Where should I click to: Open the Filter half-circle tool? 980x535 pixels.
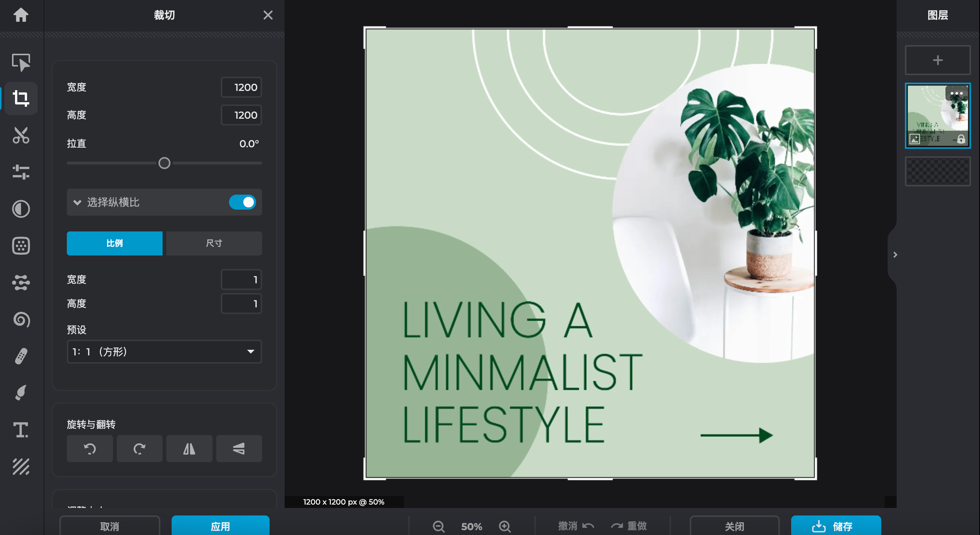point(21,209)
